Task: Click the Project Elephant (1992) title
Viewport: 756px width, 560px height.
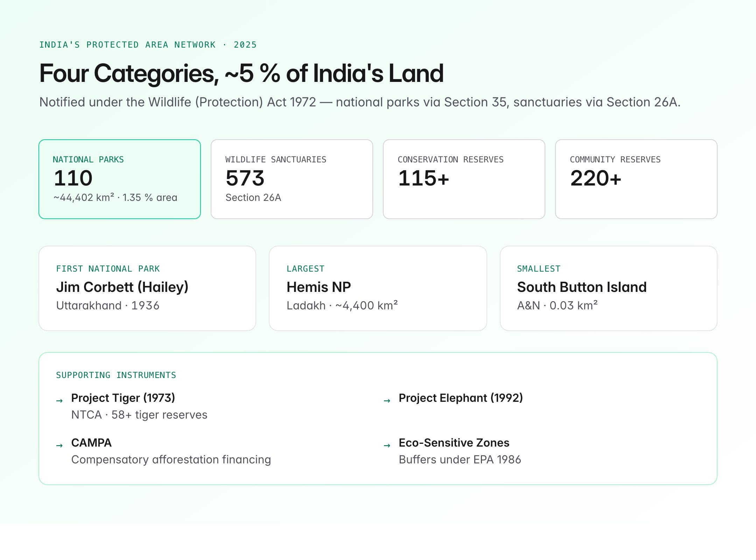Action: [461, 398]
